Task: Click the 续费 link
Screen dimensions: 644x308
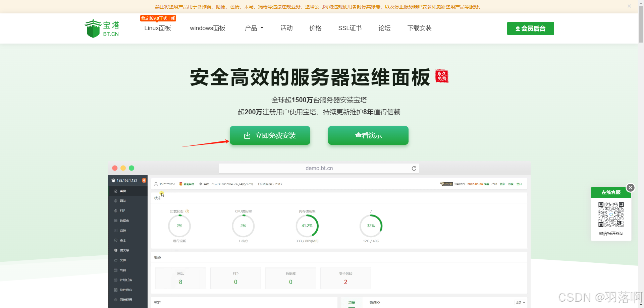Action: click(x=486, y=184)
